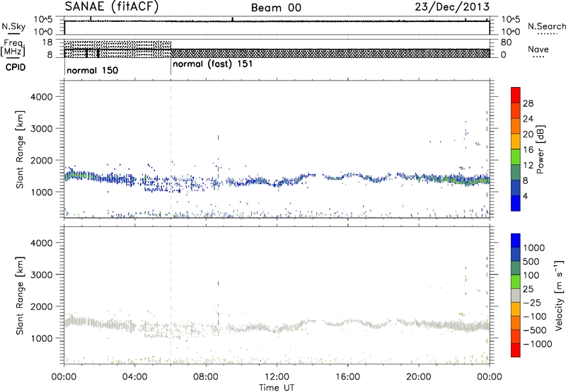Click the 3000 km tick of the power panel

pos(41,129)
